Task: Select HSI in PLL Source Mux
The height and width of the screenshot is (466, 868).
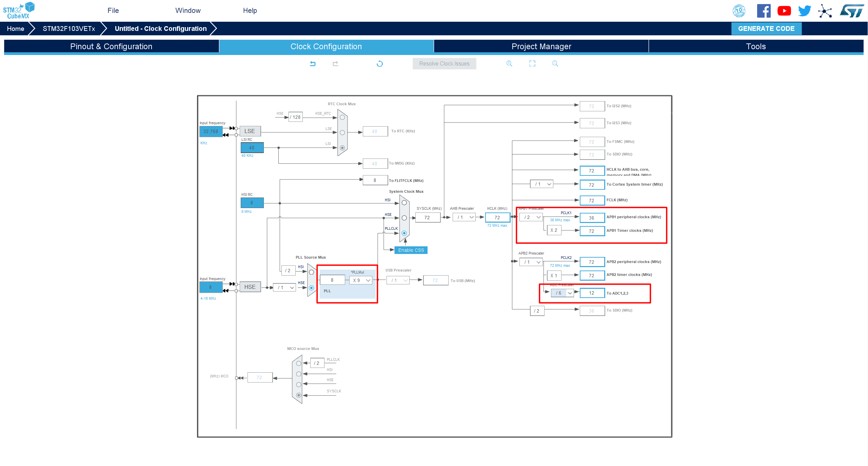Action: (311, 272)
